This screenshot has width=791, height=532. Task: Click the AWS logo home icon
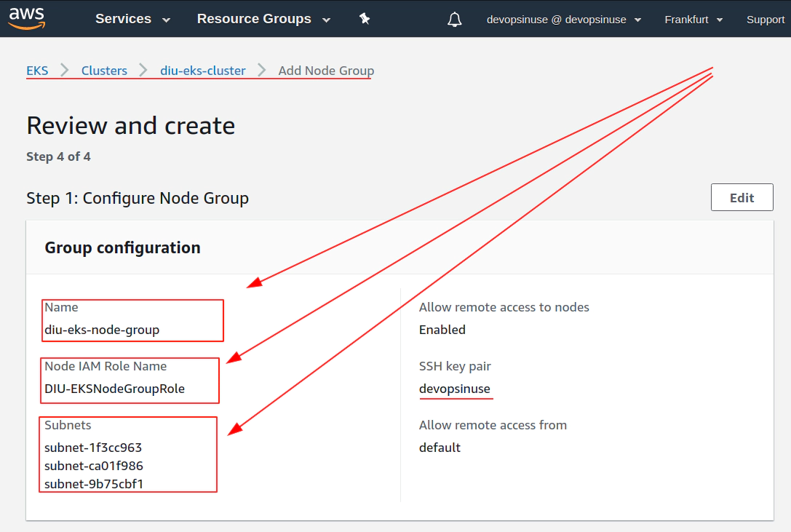click(27, 19)
